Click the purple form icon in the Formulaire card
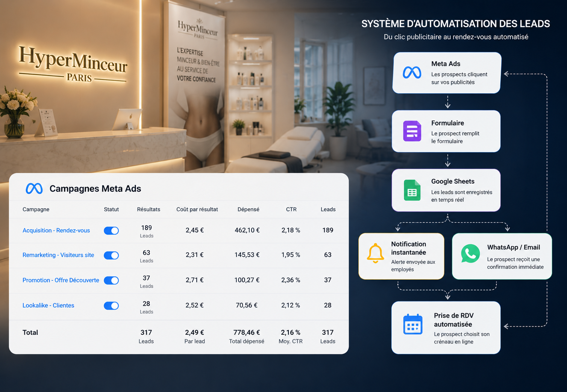 [x=412, y=131]
